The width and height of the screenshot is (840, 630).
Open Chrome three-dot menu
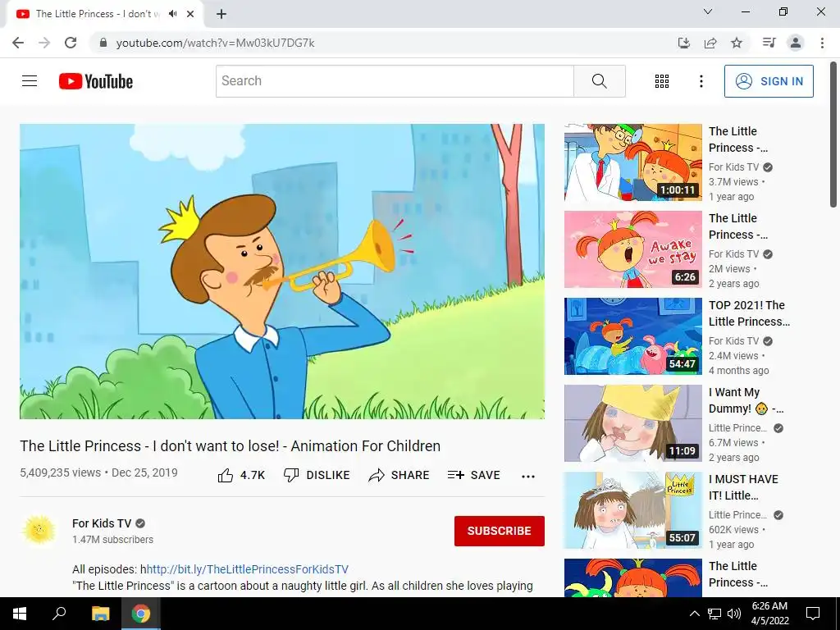(x=822, y=43)
